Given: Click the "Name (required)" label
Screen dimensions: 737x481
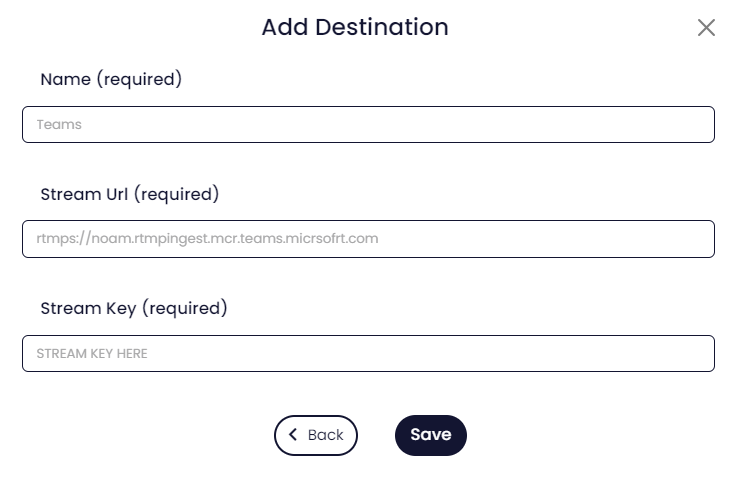Looking at the screenshot, I should [x=111, y=79].
